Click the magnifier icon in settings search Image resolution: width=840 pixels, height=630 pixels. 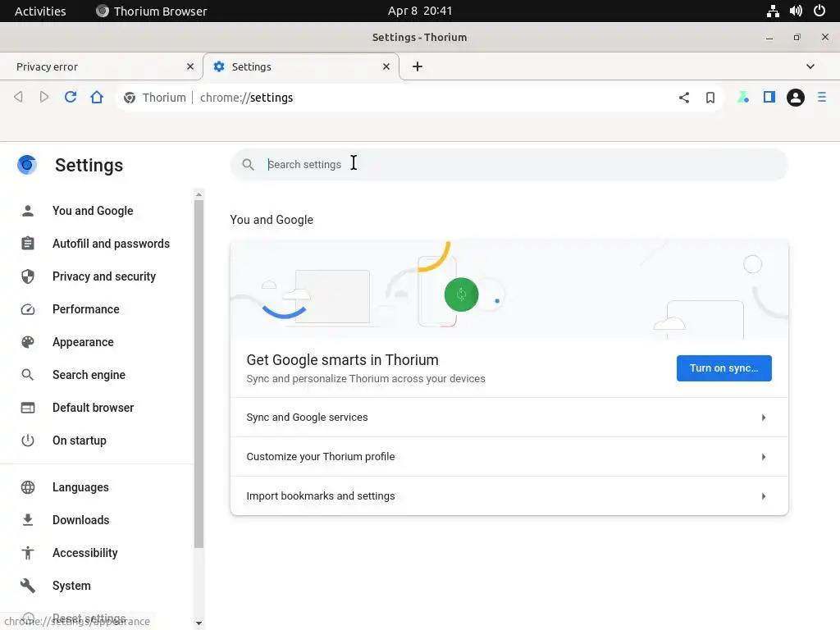click(x=248, y=164)
